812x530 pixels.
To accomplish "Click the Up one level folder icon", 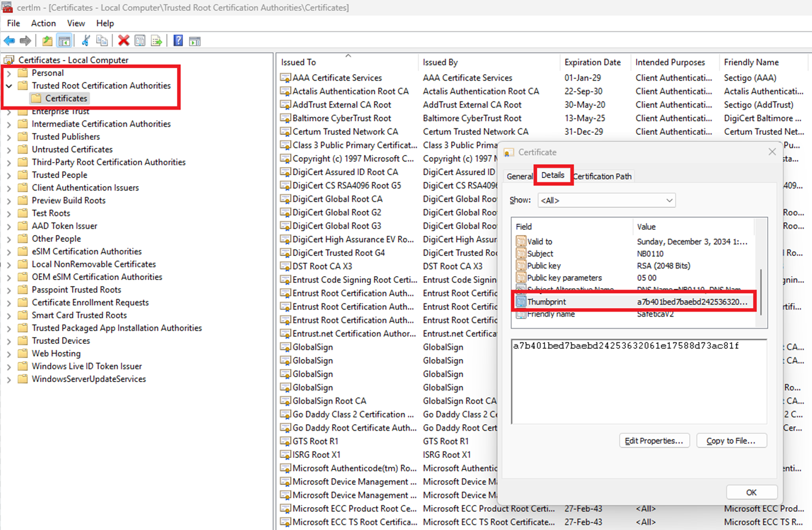I will [x=47, y=40].
